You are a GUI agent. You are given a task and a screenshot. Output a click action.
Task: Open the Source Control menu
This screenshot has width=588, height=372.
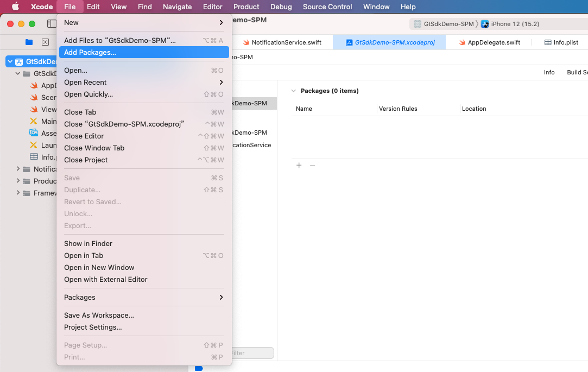pos(327,7)
